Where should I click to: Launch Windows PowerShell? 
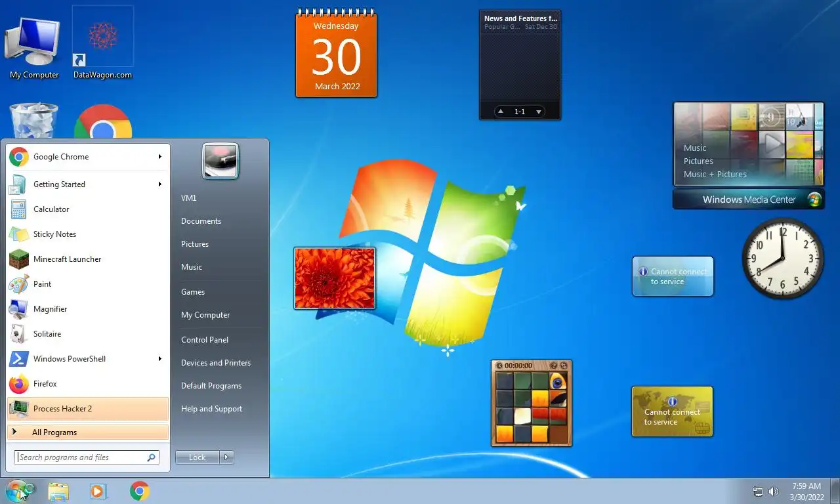88,359
